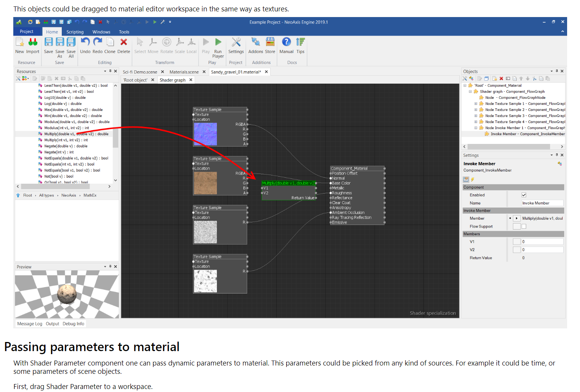Open the Materials.scene document tab

tap(184, 72)
